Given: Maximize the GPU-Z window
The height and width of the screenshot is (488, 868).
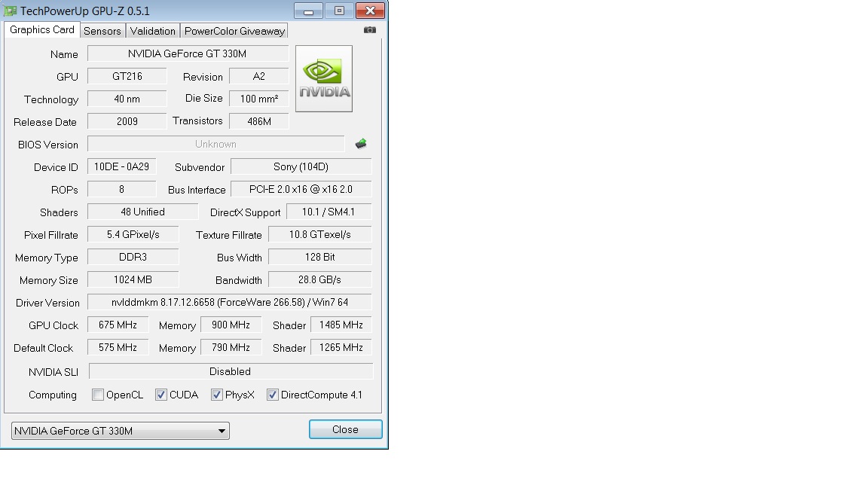Looking at the screenshot, I should pos(339,11).
